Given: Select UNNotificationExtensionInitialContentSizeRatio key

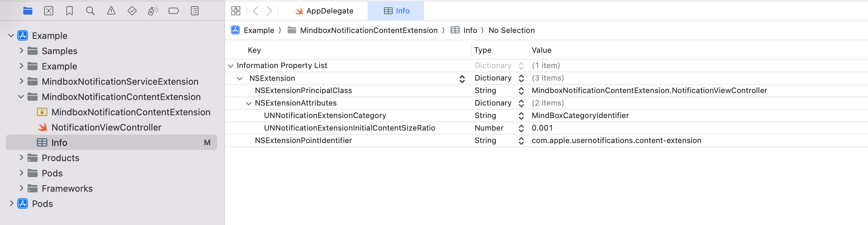Looking at the screenshot, I should (x=349, y=128).
